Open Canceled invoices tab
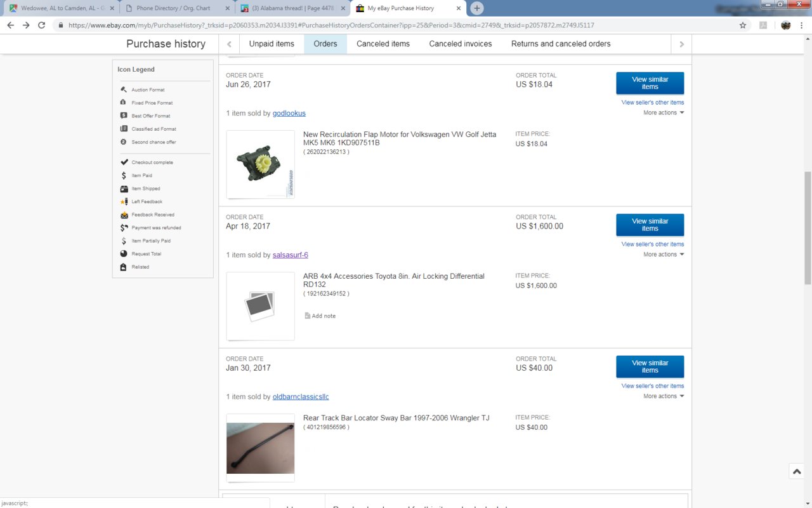 click(461, 44)
